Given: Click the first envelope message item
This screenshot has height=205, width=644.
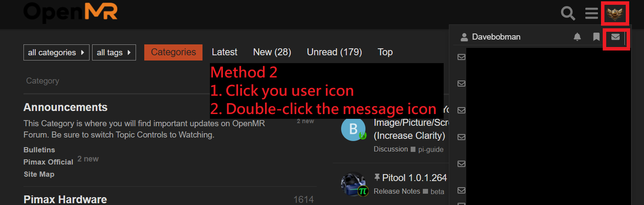Looking at the screenshot, I should click(x=461, y=57).
